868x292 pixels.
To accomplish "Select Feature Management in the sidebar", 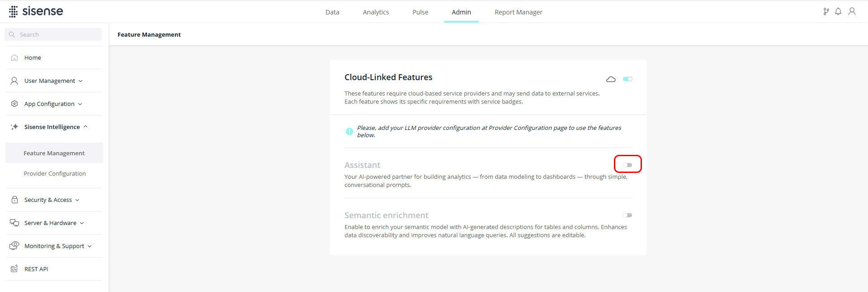I will pos(54,153).
